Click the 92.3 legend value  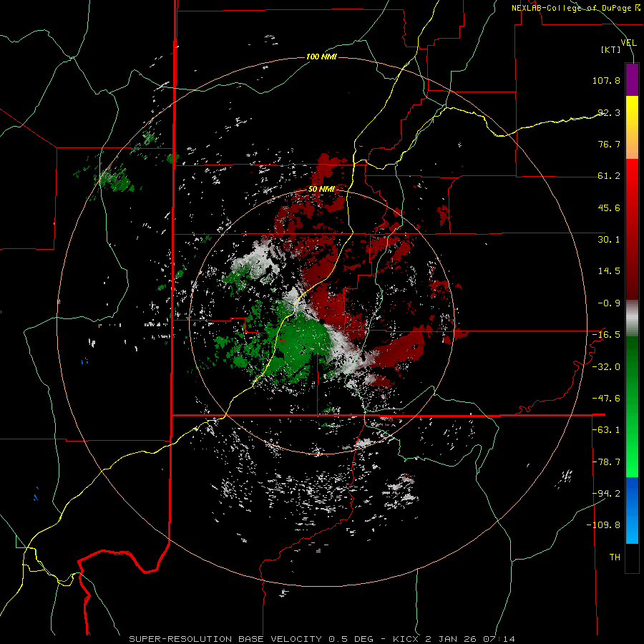tap(609, 112)
